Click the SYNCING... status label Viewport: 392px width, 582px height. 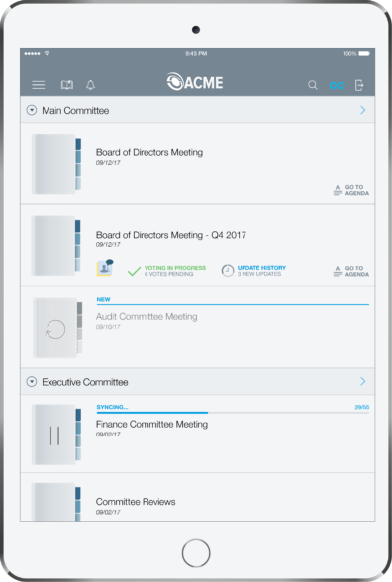pos(112,407)
